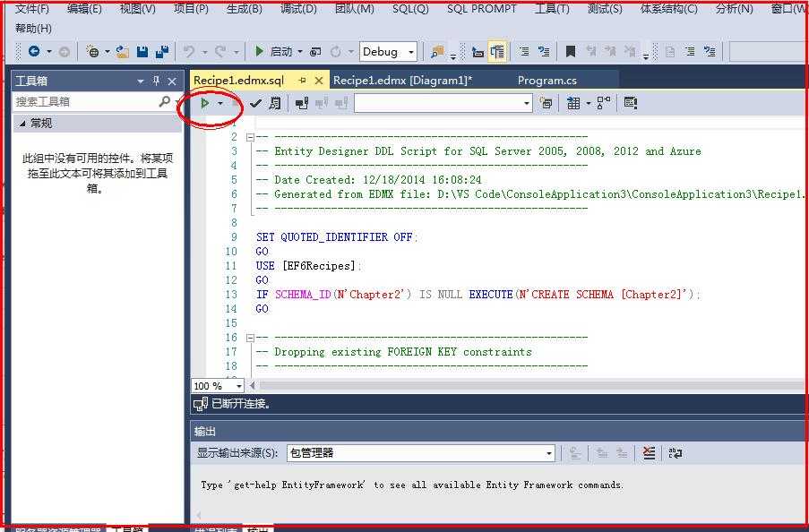Click the 搜索工具箱 search field
Image resolution: width=809 pixels, height=532 pixels.
(x=85, y=101)
